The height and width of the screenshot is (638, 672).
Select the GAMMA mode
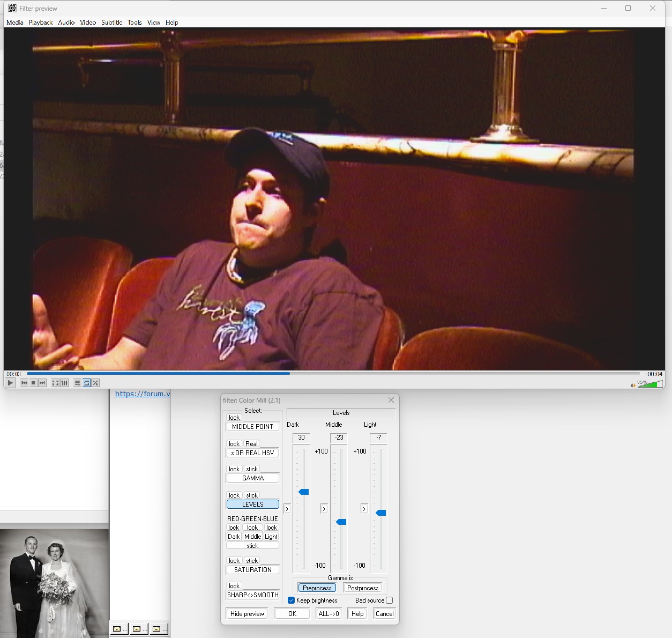coord(252,478)
